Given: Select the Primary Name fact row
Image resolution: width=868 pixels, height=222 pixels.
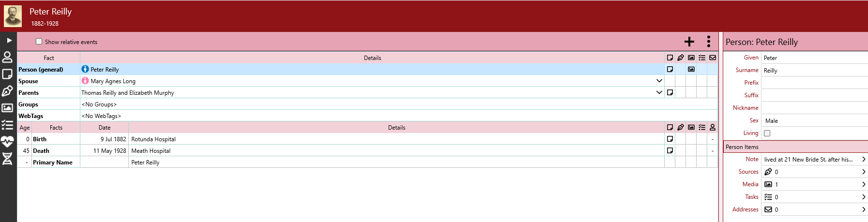Looking at the screenshot, I should [367, 162].
